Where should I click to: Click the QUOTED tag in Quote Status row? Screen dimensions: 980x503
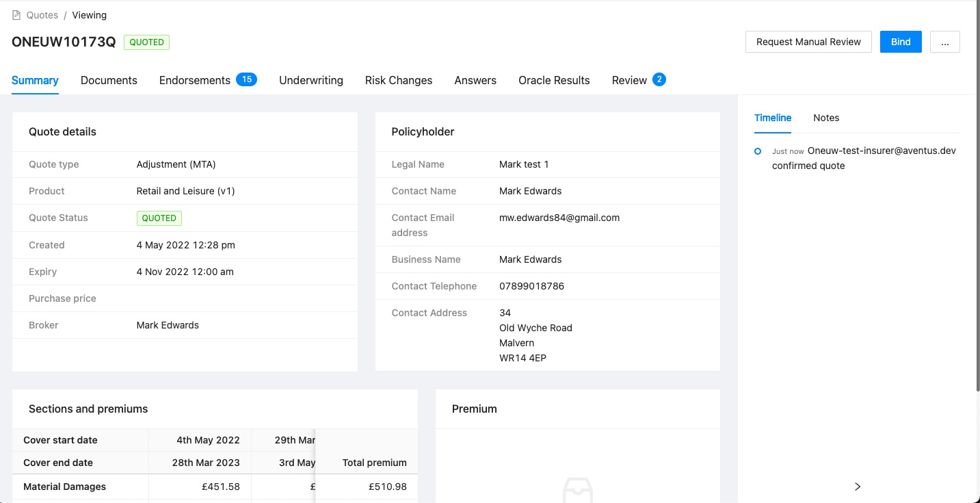tap(159, 218)
